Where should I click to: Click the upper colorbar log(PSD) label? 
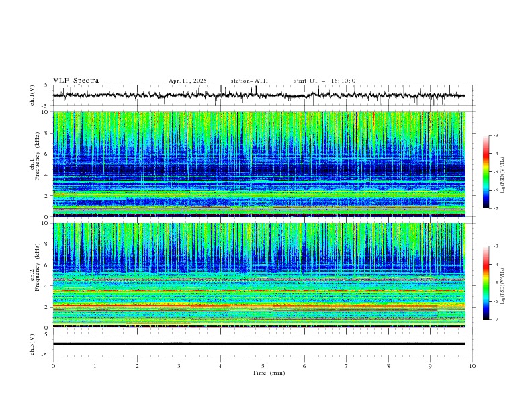click(x=503, y=175)
